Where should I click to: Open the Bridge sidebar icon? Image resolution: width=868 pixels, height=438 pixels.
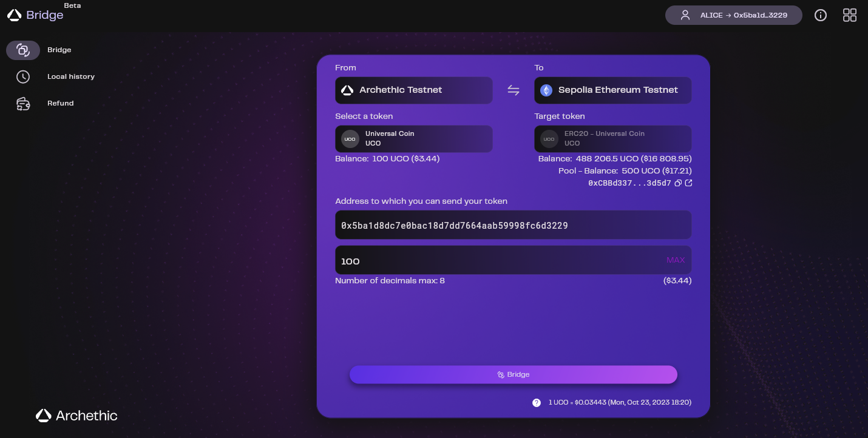tap(23, 50)
